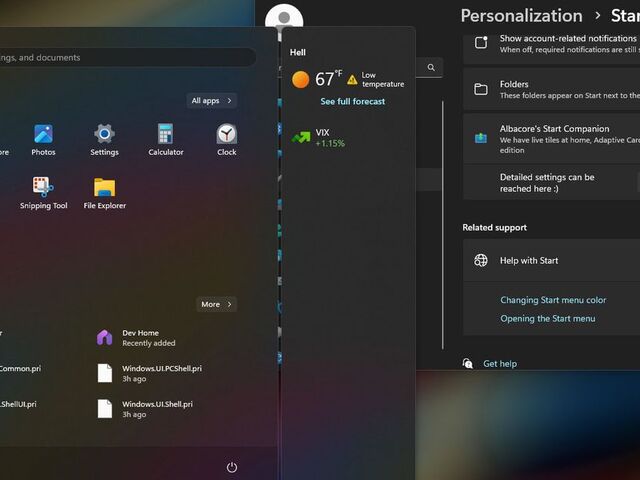
Task: Click the user account avatar in Settings
Action: click(x=284, y=18)
